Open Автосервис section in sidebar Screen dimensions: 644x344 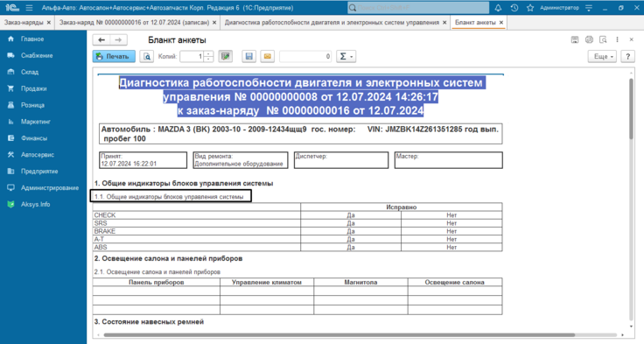(x=38, y=155)
